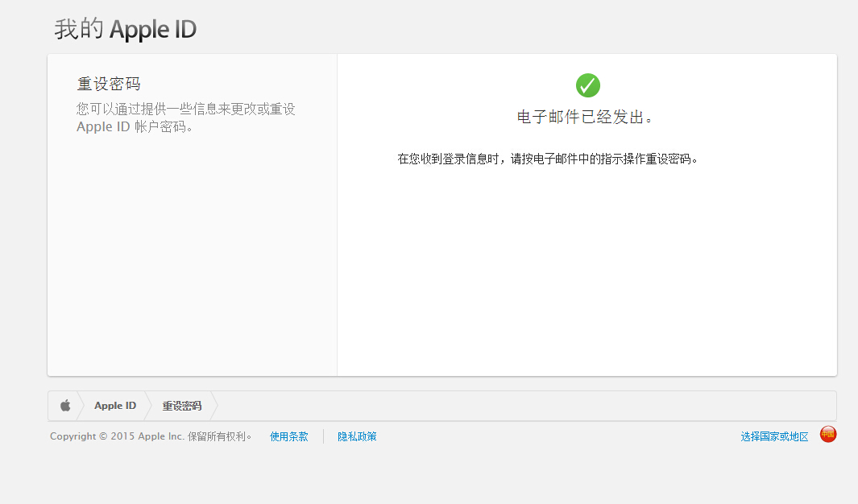
Task: Click the red China flag region icon
Action: click(828, 434)
